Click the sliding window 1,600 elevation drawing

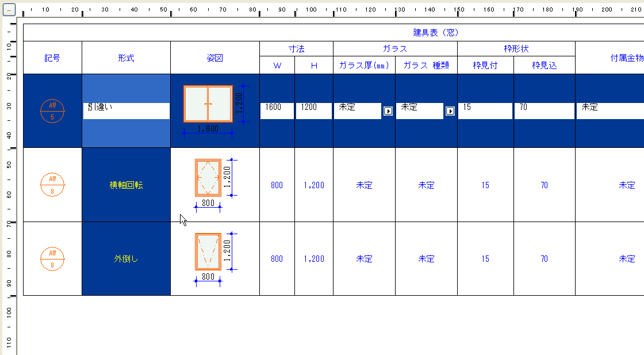pos(208,104)
